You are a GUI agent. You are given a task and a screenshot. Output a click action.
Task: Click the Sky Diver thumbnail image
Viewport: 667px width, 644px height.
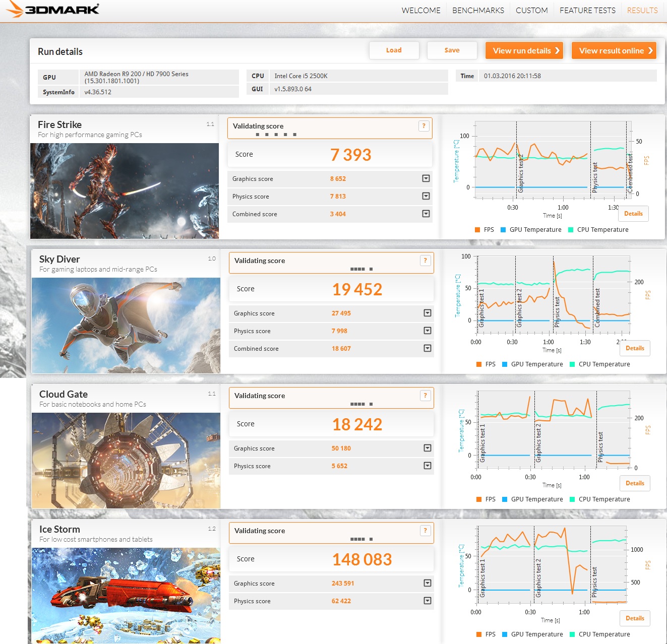point(126,326)
